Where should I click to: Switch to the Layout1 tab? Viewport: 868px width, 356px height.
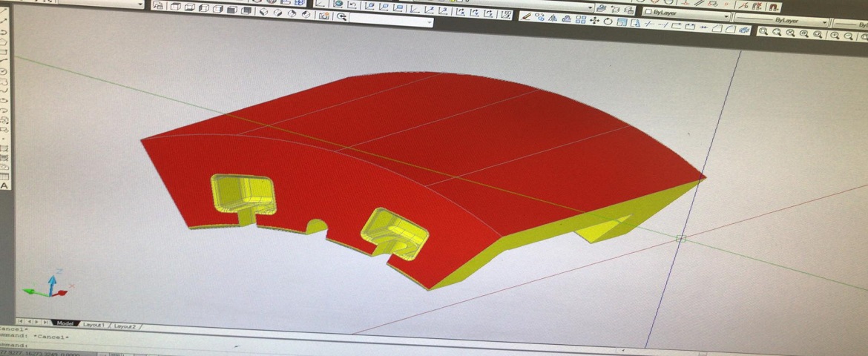93,325
